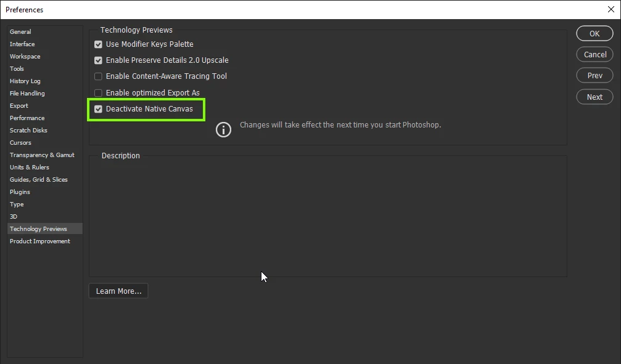Go to previous preferences with Prev

click(594, 76)
